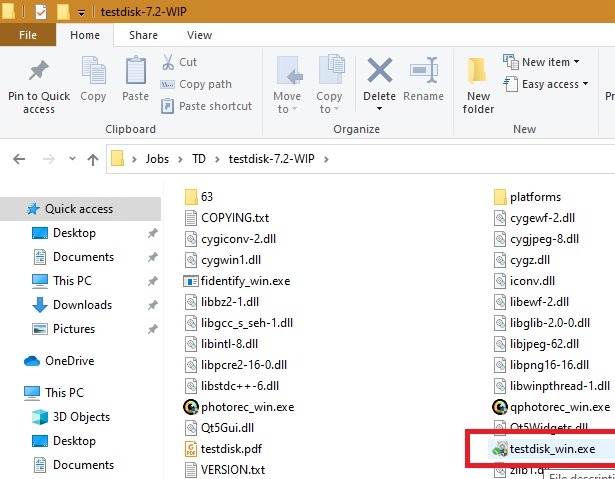Select Qt5Gui.dll file

pyautogui.click(x=219, y=428)
